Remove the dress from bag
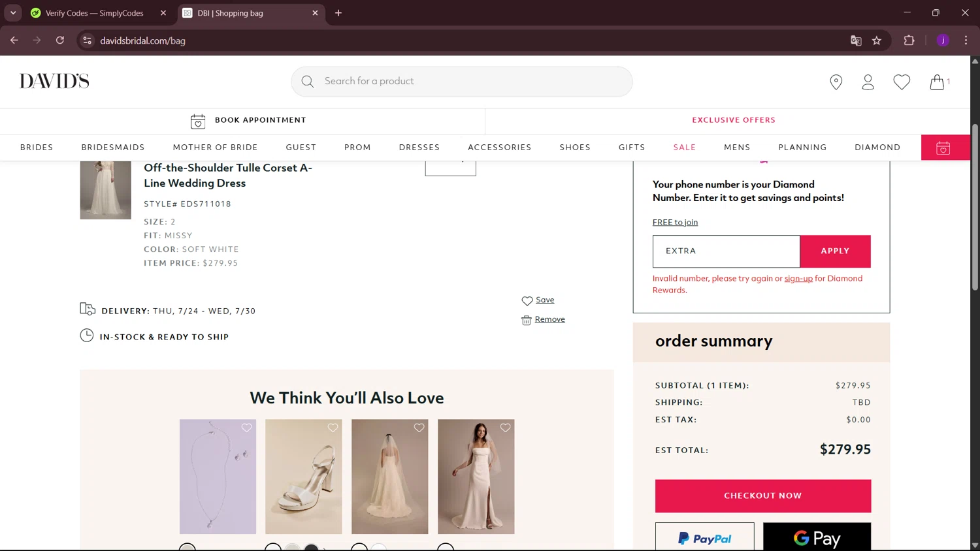The height and width of the screenshot is (551, 980). pyautogui.click(x=549, y=319)
